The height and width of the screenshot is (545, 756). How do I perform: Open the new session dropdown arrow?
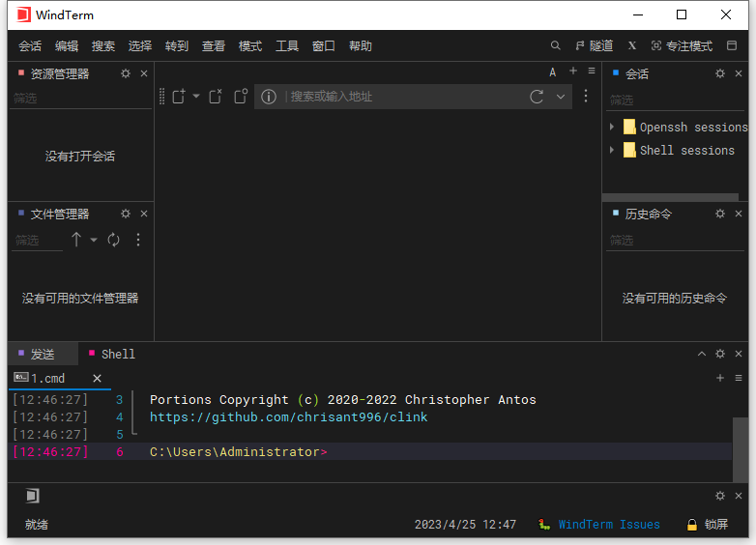(196, 96)
